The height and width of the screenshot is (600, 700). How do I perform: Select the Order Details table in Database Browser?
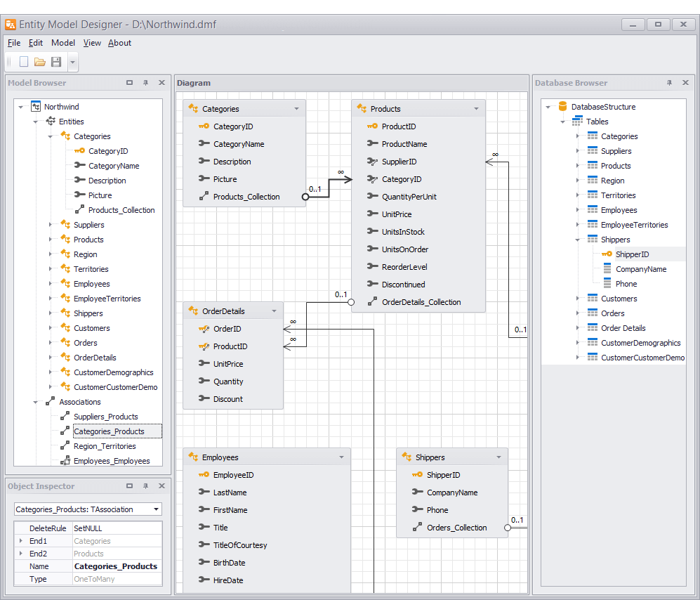[x=623, y=328]
